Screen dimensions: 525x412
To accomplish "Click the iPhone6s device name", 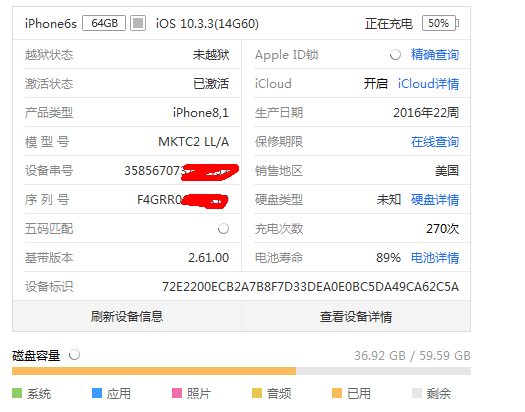I will click(x=51, y=24).
